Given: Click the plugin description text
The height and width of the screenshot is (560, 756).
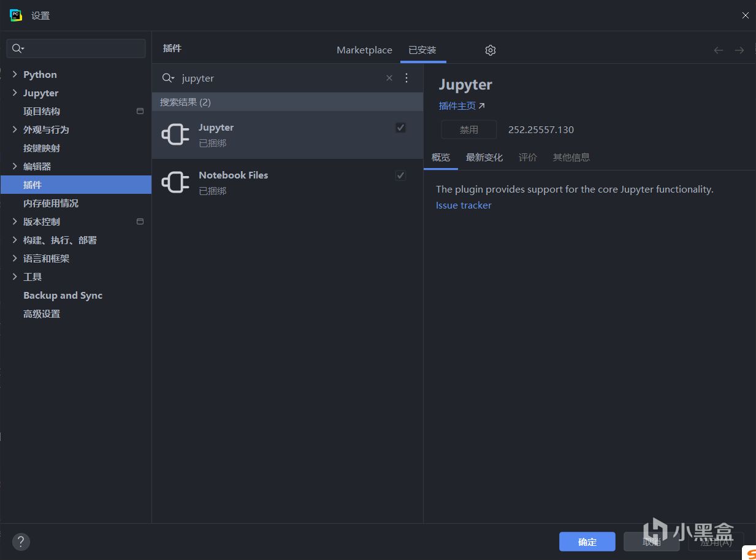Looking at the screenshot, I should click(575, 190).
